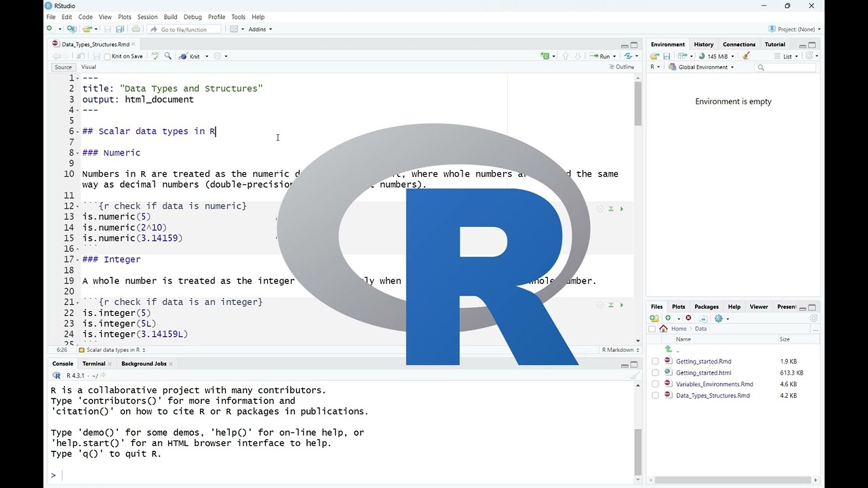The height and width of the screenshot is (488, 868).
Task: Toggle the document Outline
Action: (621, 67)
